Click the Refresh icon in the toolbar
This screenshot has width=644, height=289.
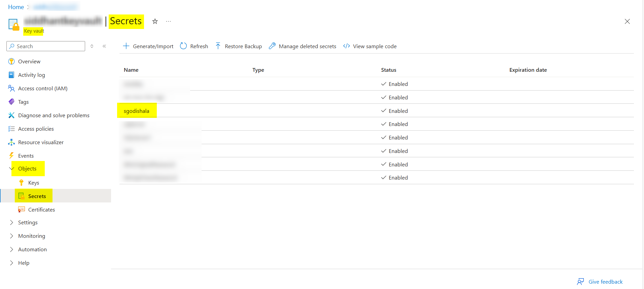click(x=183, y=46)
